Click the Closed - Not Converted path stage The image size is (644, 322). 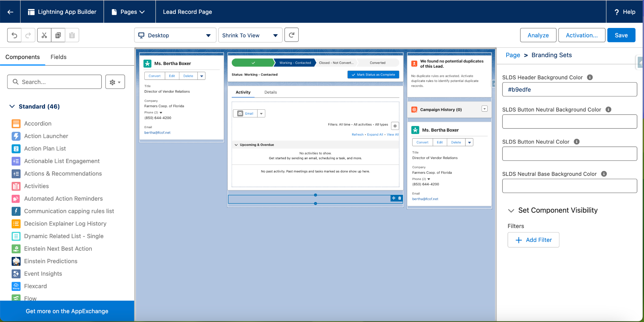tap(336, 63)
